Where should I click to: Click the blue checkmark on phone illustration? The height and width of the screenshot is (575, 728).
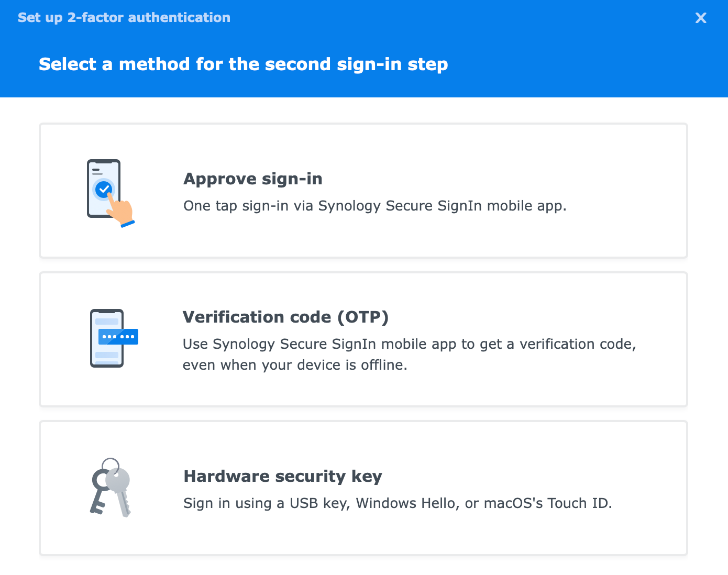(104, 189)
